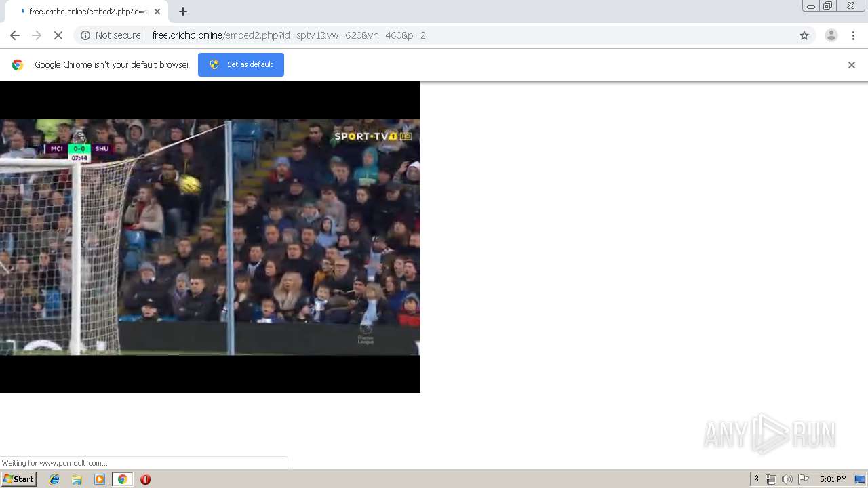This screenshot has width=868, height=488.
Task: Click the Show desktop button
Action: click(861, 479)
